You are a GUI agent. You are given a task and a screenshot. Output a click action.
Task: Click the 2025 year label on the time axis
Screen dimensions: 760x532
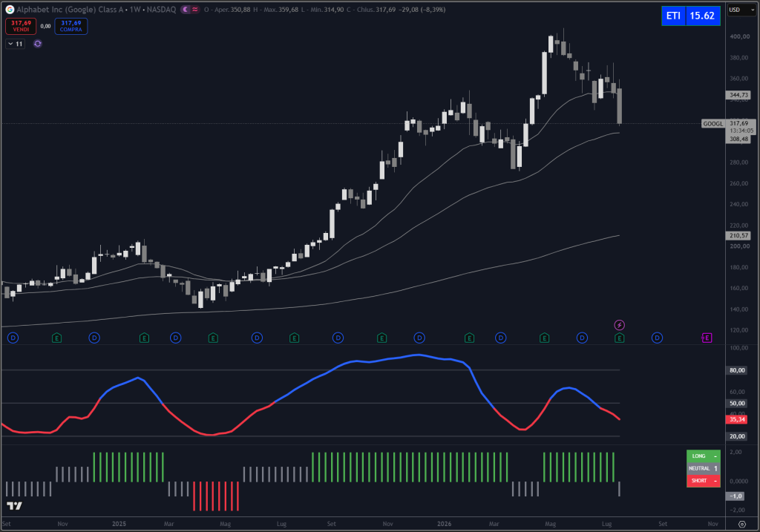click(119, 524)
